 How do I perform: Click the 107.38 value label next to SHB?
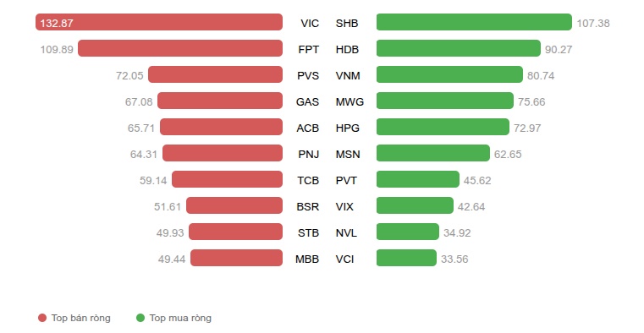(593, 24)
